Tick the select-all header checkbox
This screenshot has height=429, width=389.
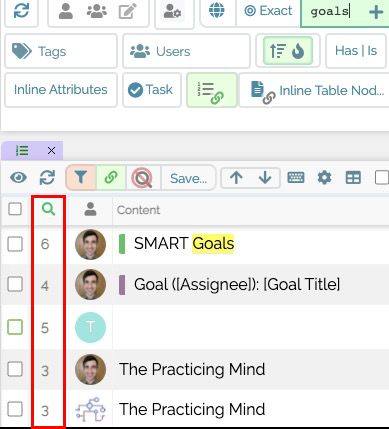tap(15, 209)
